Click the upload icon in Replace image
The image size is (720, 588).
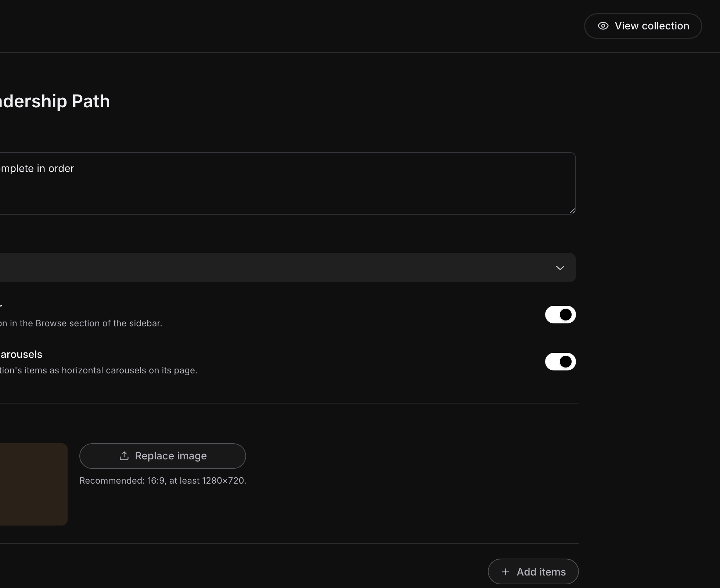(124, 456)
